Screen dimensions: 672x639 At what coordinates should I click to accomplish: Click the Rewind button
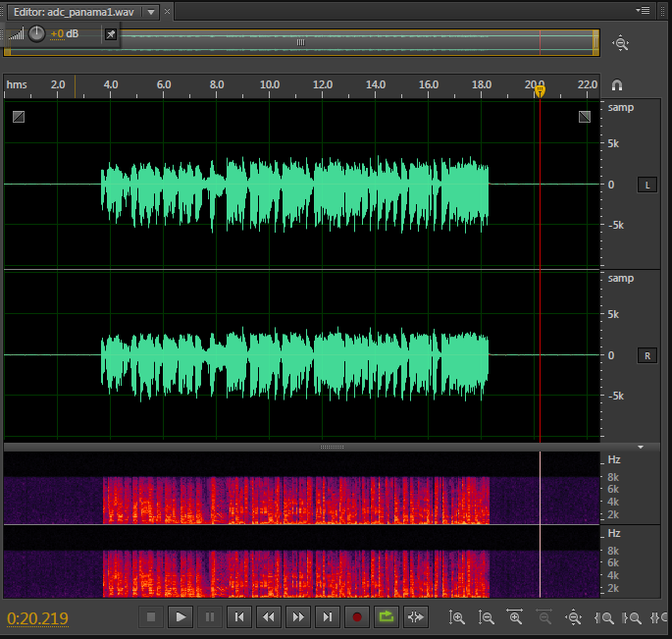pos(269,617)
